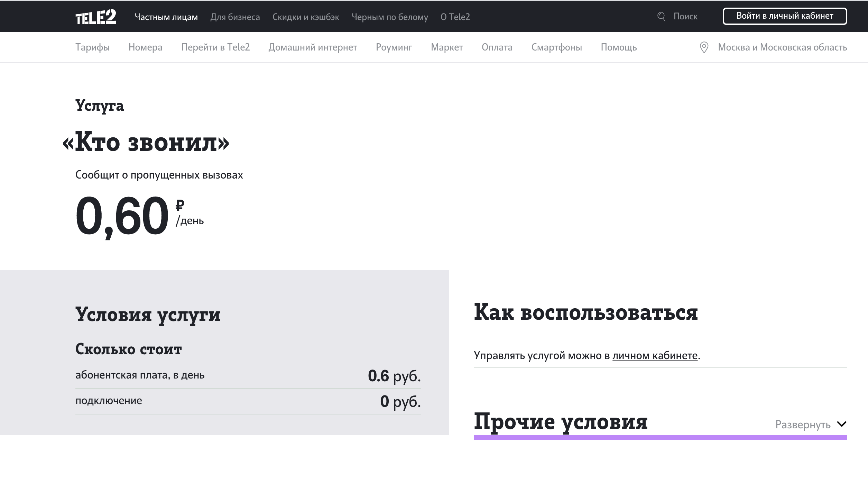Go to the Номера menu item
868x501 pixels.
tap(146, 47)
